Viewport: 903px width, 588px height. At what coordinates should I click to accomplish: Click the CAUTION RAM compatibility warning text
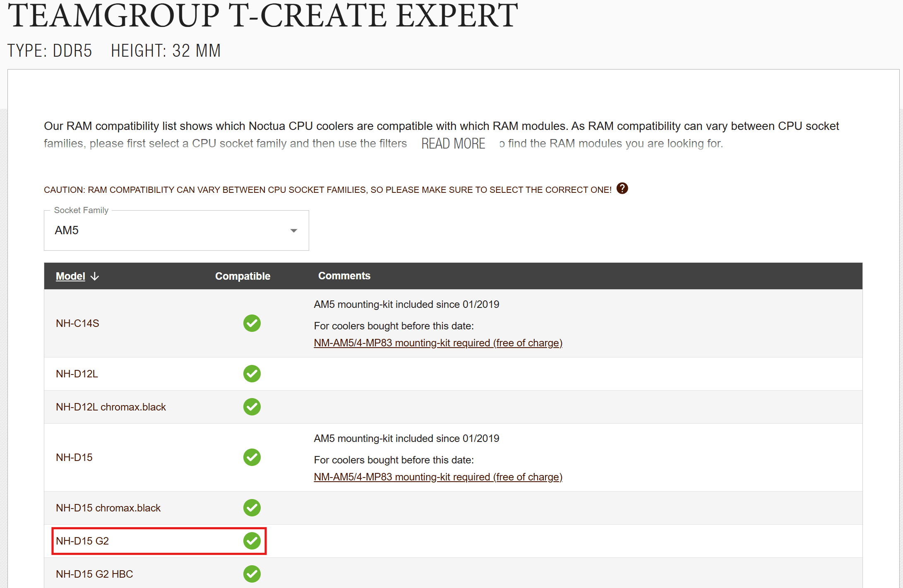328,190
